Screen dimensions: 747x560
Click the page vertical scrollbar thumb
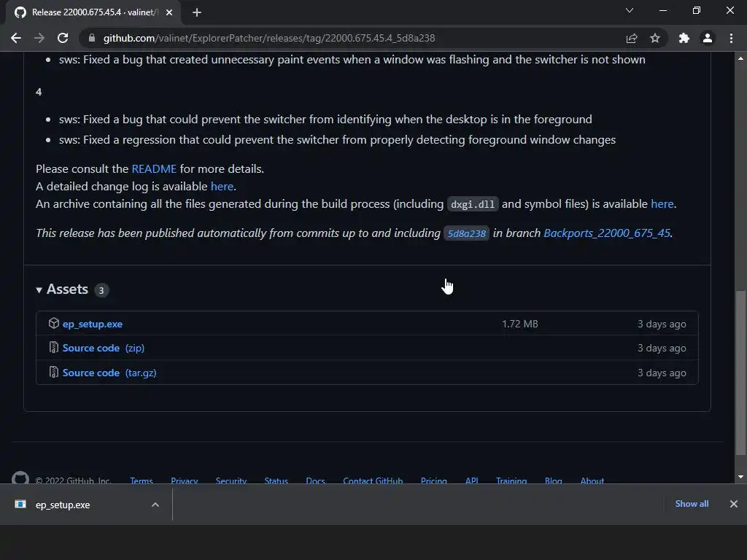[x=741, y=373]
